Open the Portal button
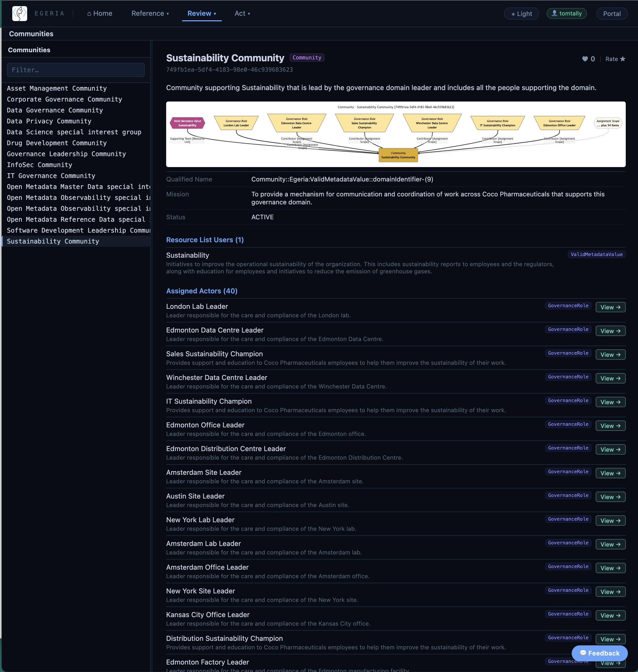This screenshot has height=672, width=638. (612, 14)
